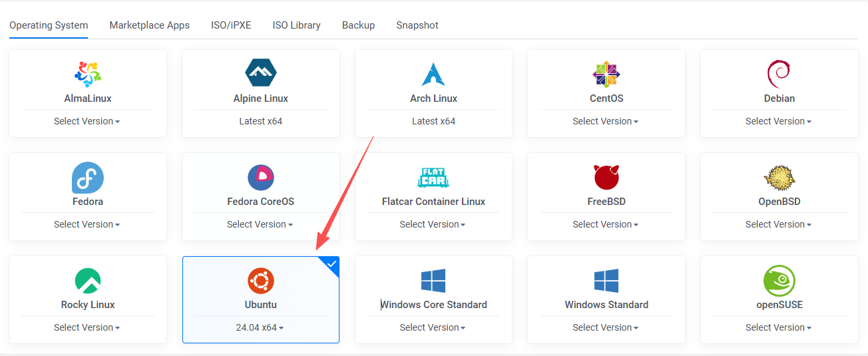Open the ISO Library tab
The image size is (868, 356).
(x=296, y=25)
